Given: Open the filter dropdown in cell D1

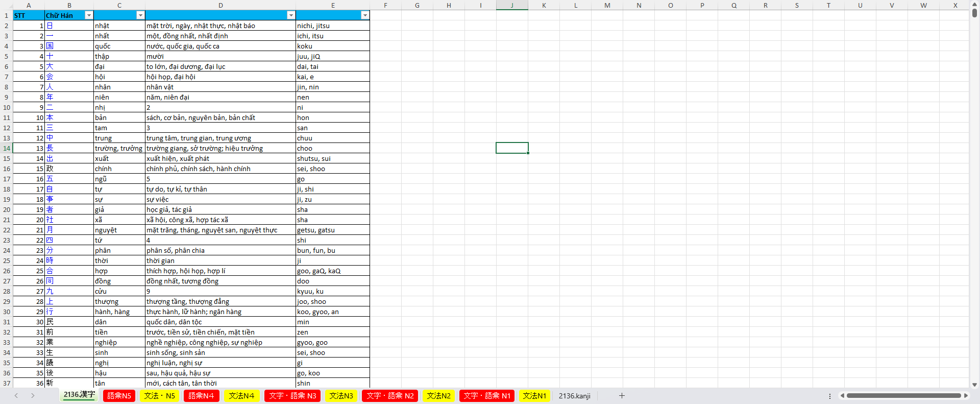Looking at the screenshot, I should [x=290, y=15].
